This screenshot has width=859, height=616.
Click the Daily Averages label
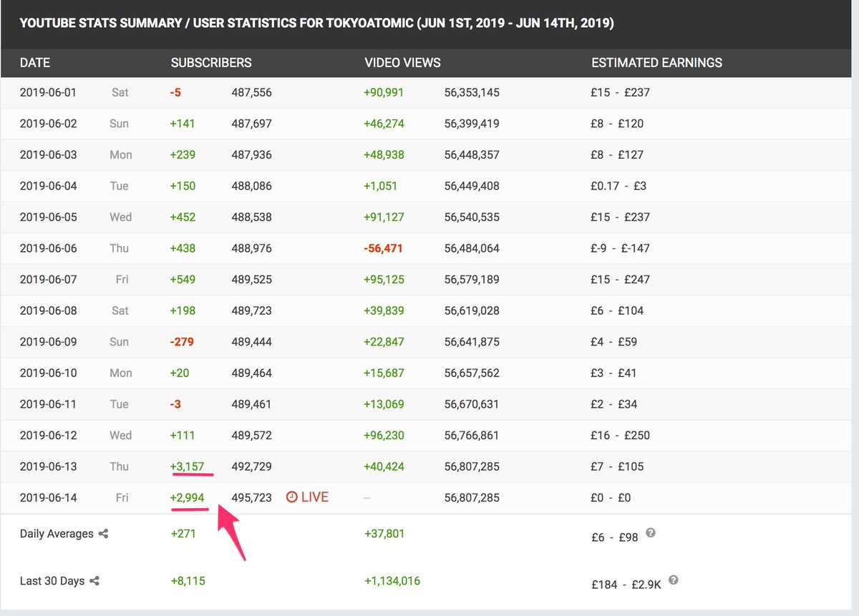point(57,534)
